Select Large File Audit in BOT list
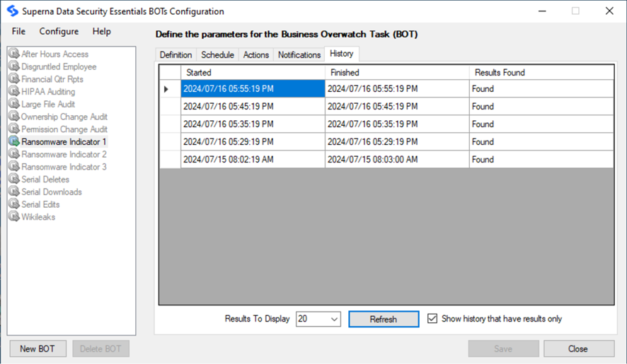Screen dimensions: 627x364 48,105
